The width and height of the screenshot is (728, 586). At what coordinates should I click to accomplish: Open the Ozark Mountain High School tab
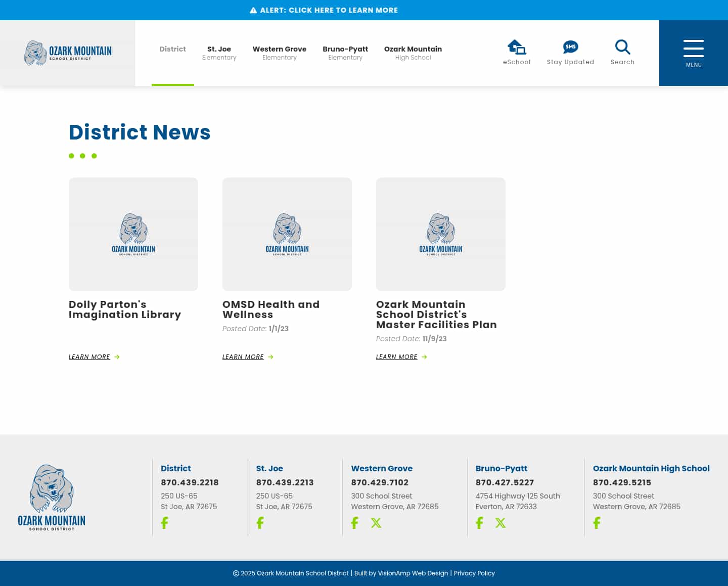[x=413, y=53]
